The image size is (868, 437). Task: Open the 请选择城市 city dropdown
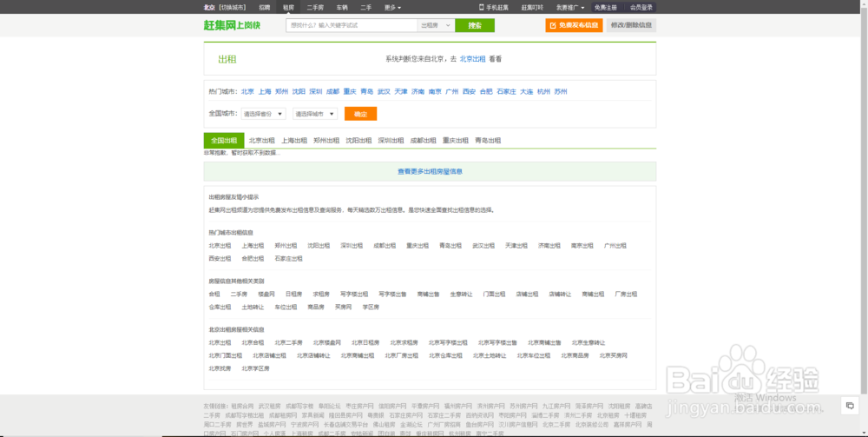[x=315, y=114]
